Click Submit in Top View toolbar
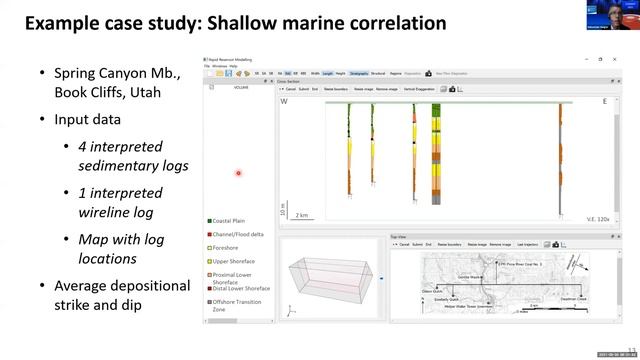Image resolution: width=640 pixels, height=360 pixels. 417,244
